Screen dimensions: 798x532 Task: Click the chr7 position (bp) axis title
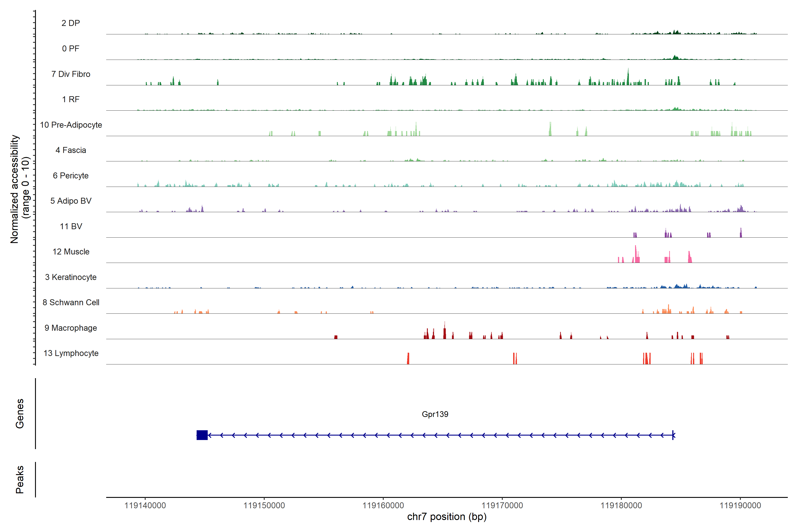(446, 517)
